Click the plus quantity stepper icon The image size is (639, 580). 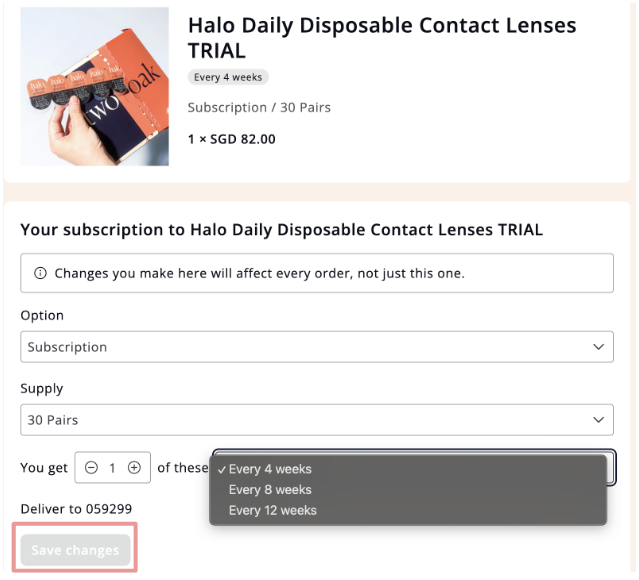pos(134,468)
